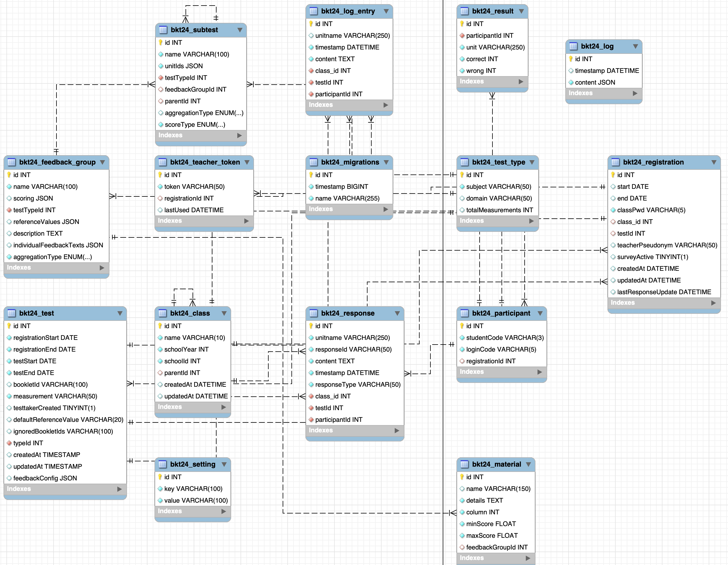This screenshot has height=565, width=728.
Task: Click the bkt24_setting table icon
Action: pos(163,465)
